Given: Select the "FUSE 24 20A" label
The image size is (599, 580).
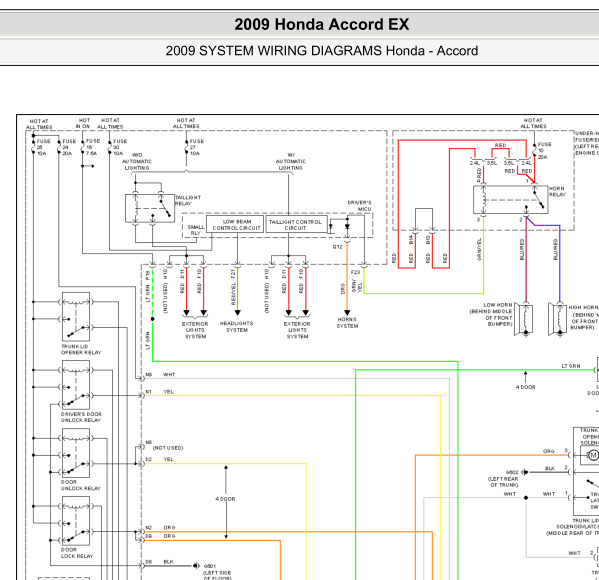Looking at the screenshot, I should point(69,147).
